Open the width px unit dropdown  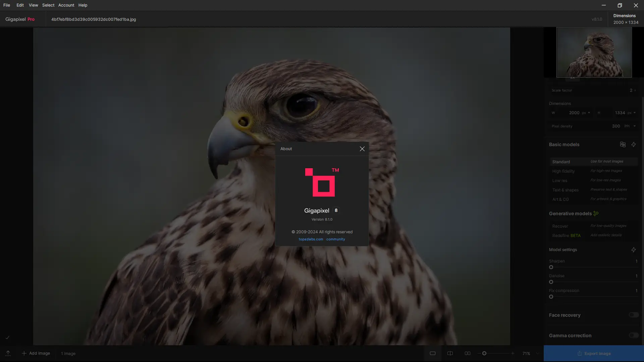[586, 113]
